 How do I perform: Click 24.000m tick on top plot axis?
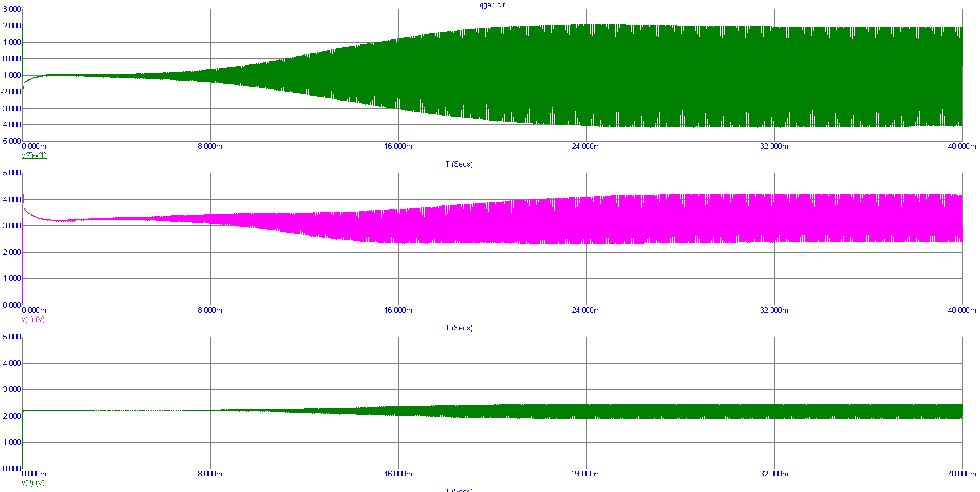point(586,147)
